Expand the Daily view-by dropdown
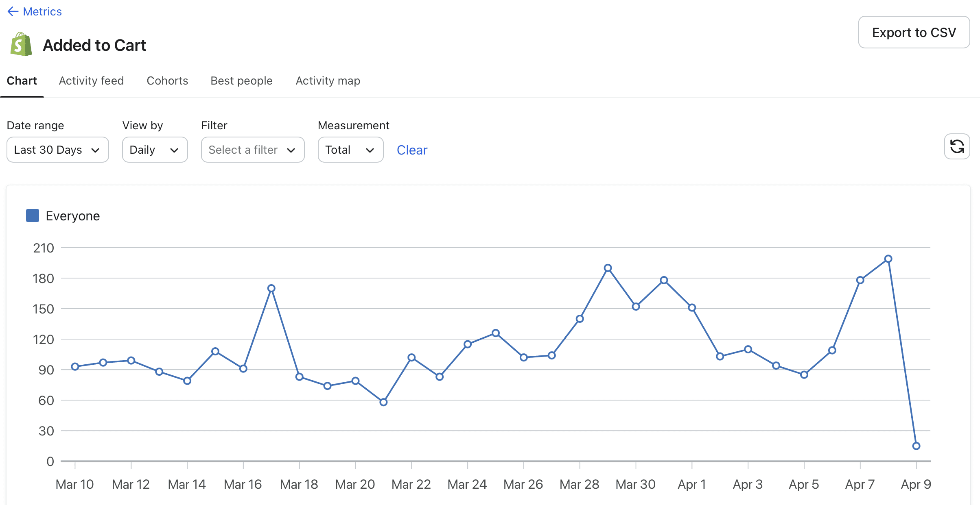 click(x=155, y=150)
